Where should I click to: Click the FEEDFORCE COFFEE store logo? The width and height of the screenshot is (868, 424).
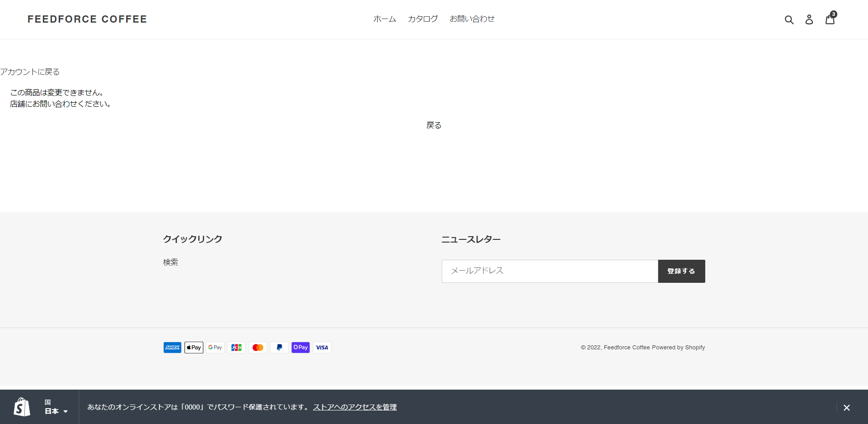(x=87, y=19)
